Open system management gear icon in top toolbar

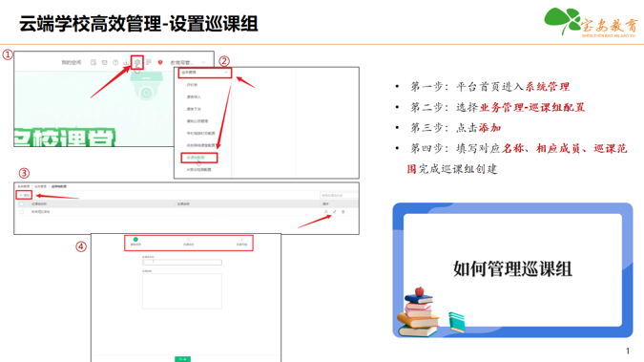click(137, 62)
